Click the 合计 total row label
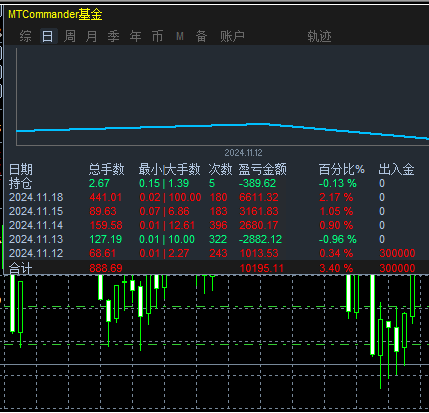429x413 pixels. point(21,268)
